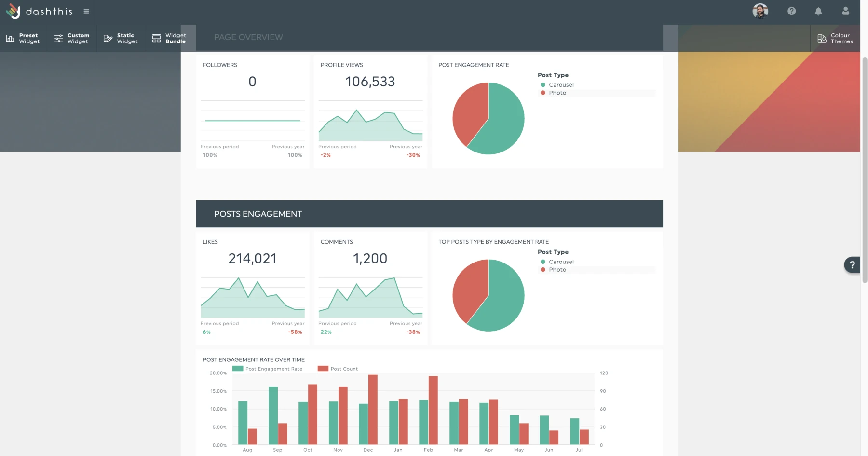Click Top Posts Type by Engagement Rate title
The image size is (868, 456).
(493, 242)
